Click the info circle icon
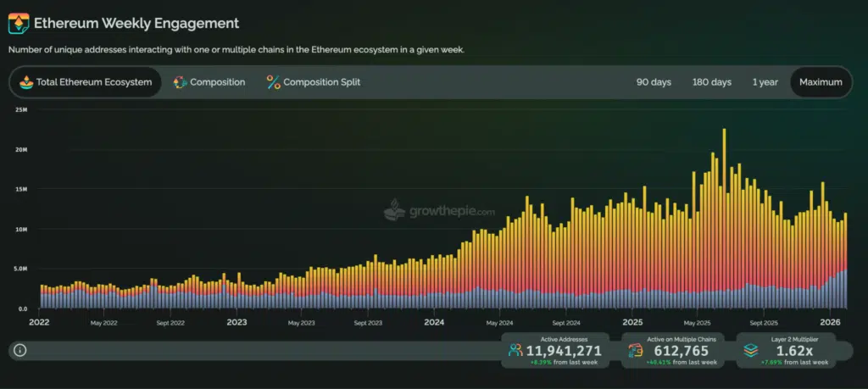Viewport: 868px width, 389px height. coord(20,350)
